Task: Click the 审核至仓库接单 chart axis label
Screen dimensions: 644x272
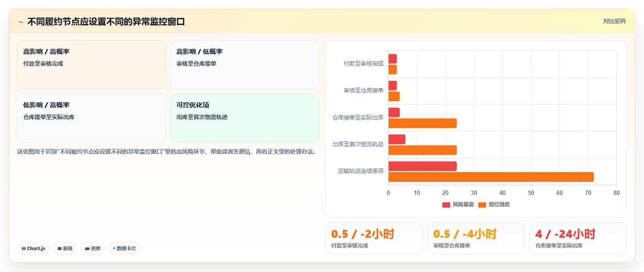Action: click(x=363, y=91)
